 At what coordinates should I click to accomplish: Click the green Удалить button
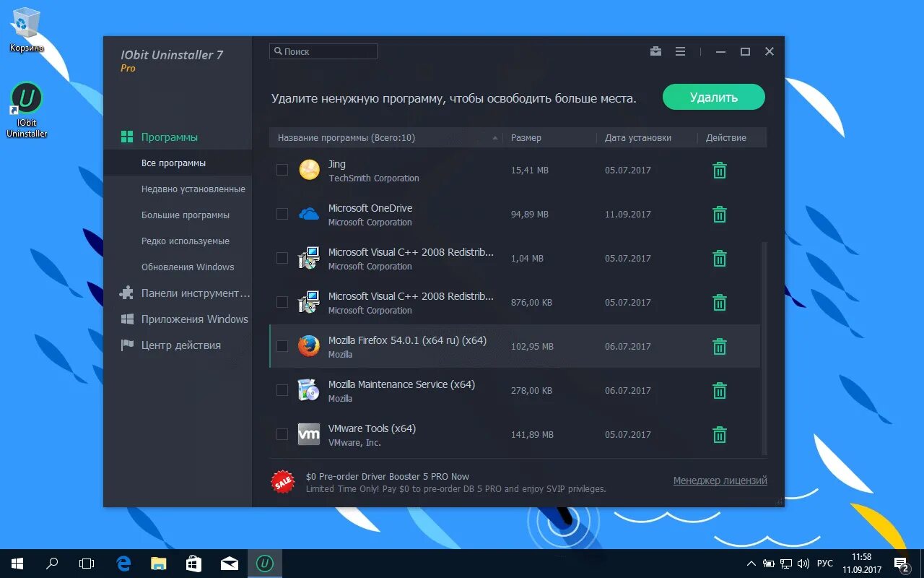pyautogui.click(x=714, y=97)
